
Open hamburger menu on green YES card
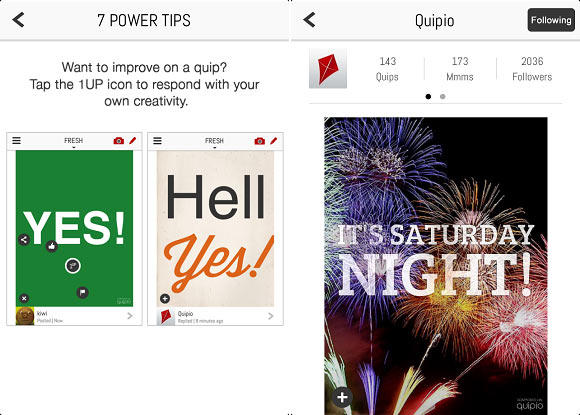(x=17, y=141)
